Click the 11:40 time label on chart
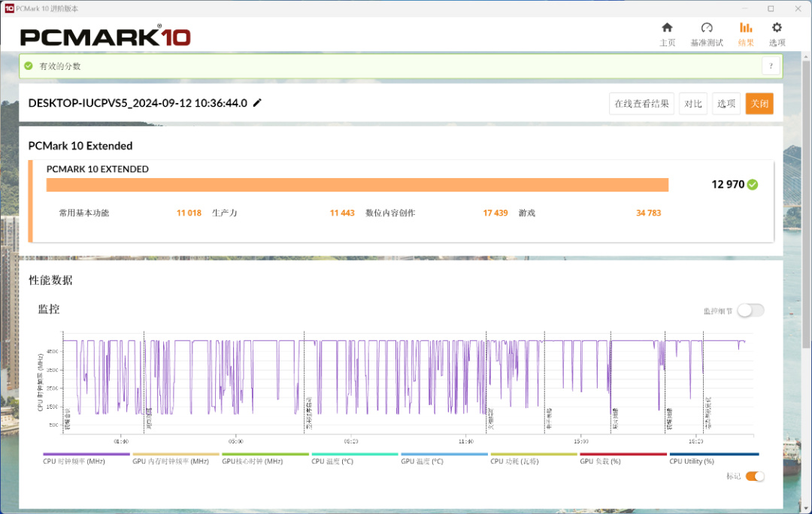Image resolution: width=812 pixels, height=514 pixels. click(x=465, y=442)
